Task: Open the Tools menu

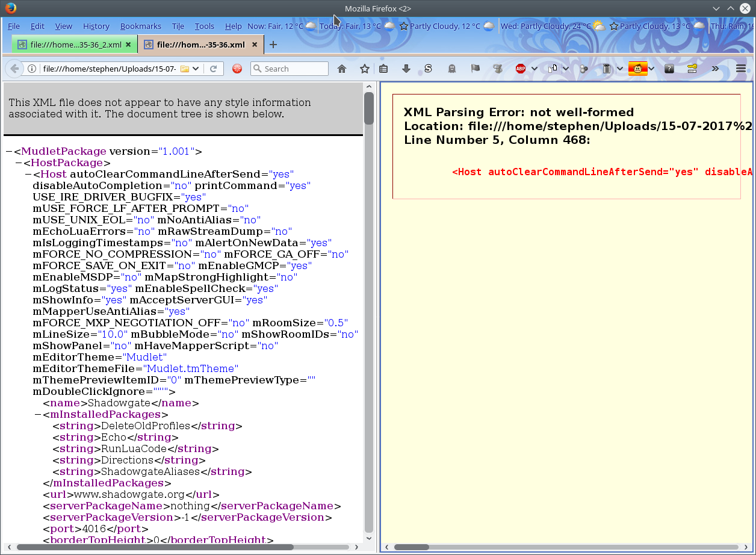Action: 205,26
